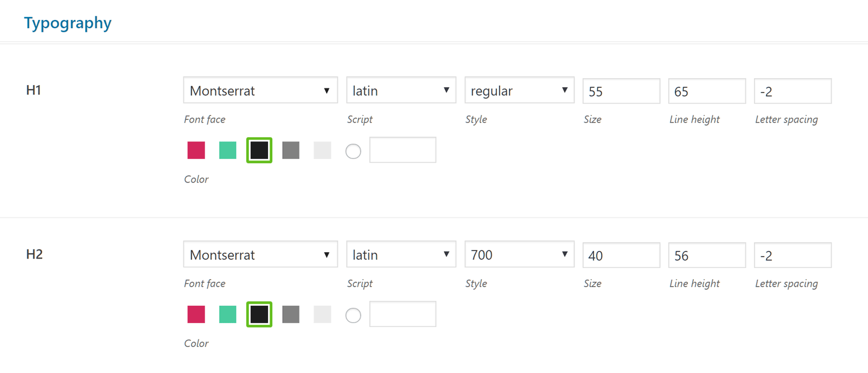Open the H1 Font face dropdown
This screenshot has height=373, width=868.
(260, 91)
